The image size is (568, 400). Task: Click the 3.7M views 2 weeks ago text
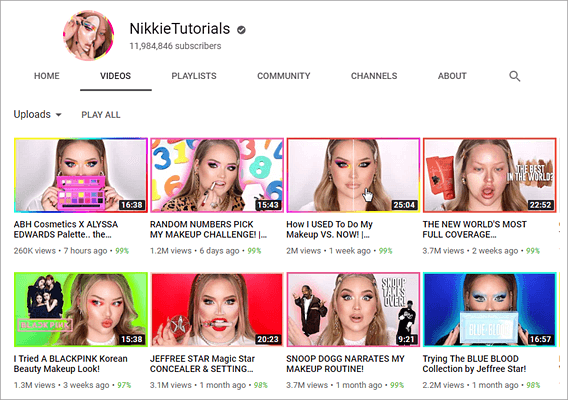click(470, 251)
